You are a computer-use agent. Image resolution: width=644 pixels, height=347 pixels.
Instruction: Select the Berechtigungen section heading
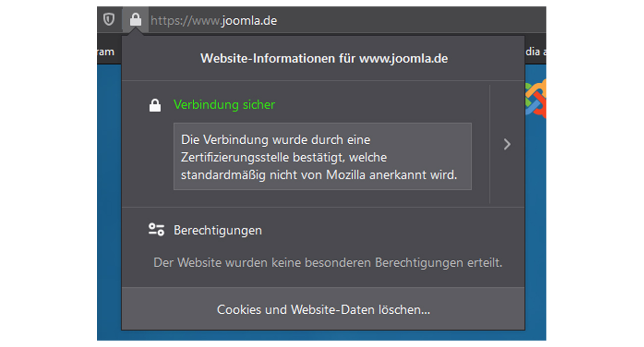[x=217, y=231]
